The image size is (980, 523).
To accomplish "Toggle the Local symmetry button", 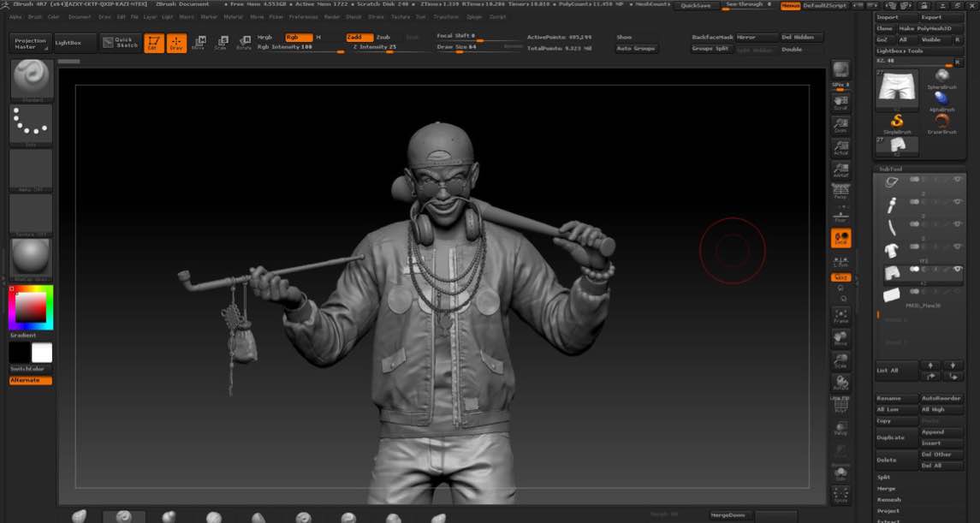I will [840, 239].
